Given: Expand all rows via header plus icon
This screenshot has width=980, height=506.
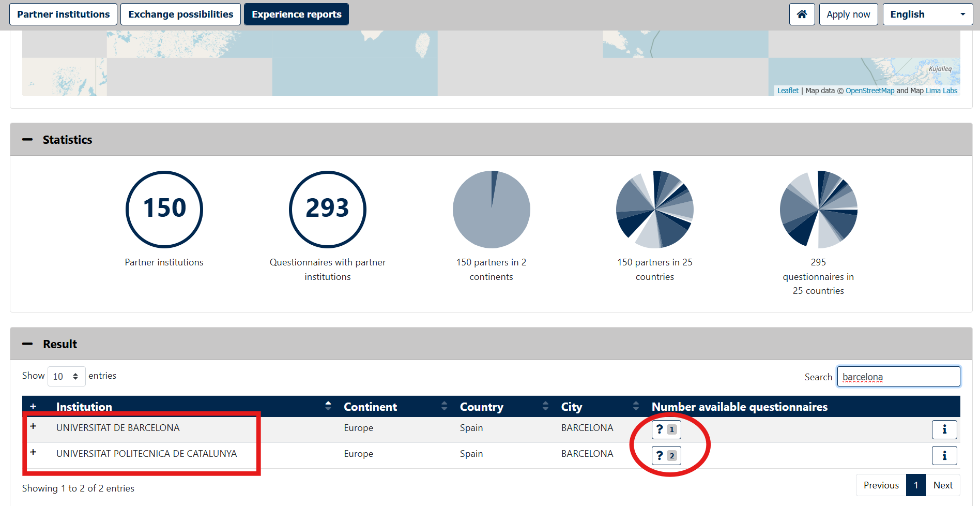Looking at the screenshot, I should tap(33, 407).
